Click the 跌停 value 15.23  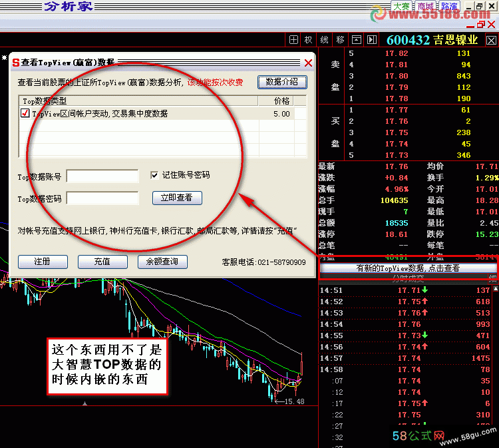click(487, 235)
